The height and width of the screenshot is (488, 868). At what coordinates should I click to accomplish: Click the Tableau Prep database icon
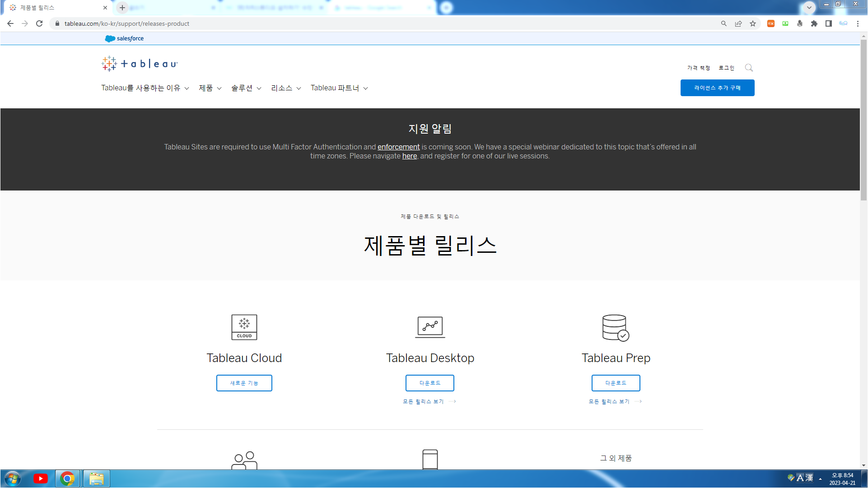(x=616, y=328)
